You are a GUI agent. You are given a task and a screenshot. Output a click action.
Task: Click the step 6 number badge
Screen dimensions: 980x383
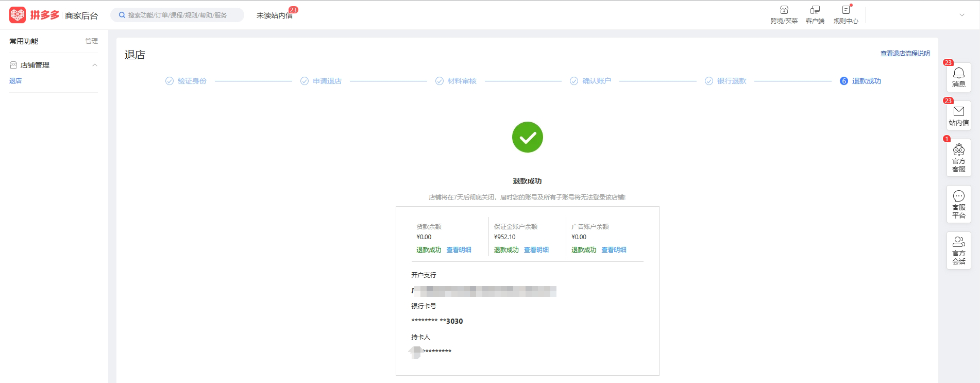coord(843,81)
